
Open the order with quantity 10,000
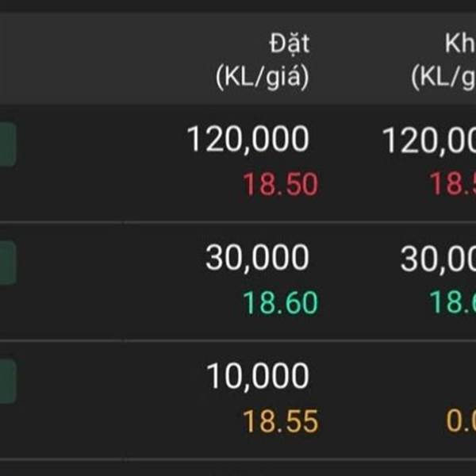pos(258,376)
